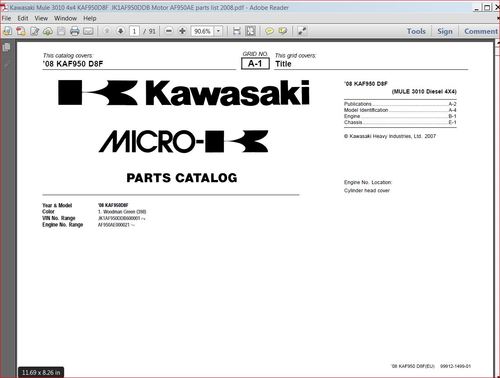Add a sticky note comment icon
The image size is (500, 378).
[269, 31]
